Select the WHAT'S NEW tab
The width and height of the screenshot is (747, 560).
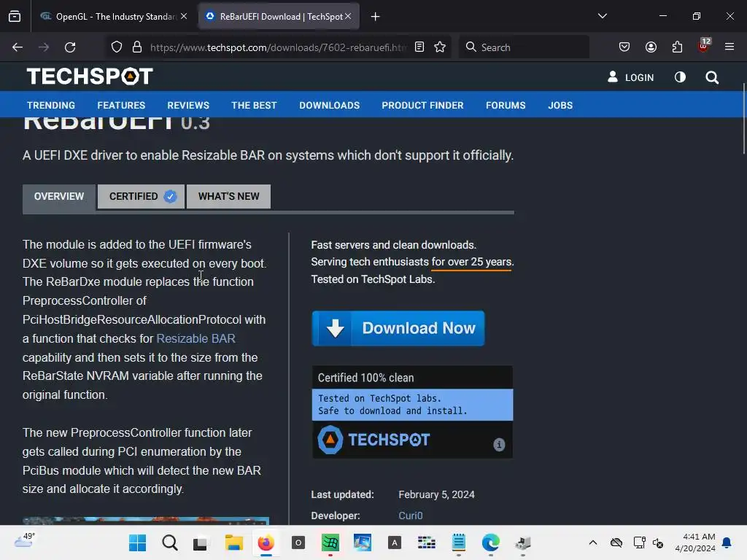[x=228, y=196]
